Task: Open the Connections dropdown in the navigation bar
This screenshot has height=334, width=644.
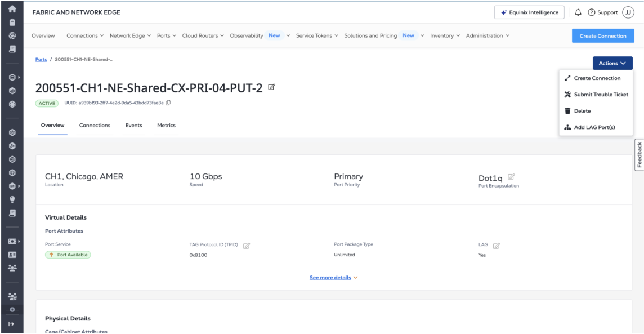Action: pyautogui.click(x=85, y=36)
